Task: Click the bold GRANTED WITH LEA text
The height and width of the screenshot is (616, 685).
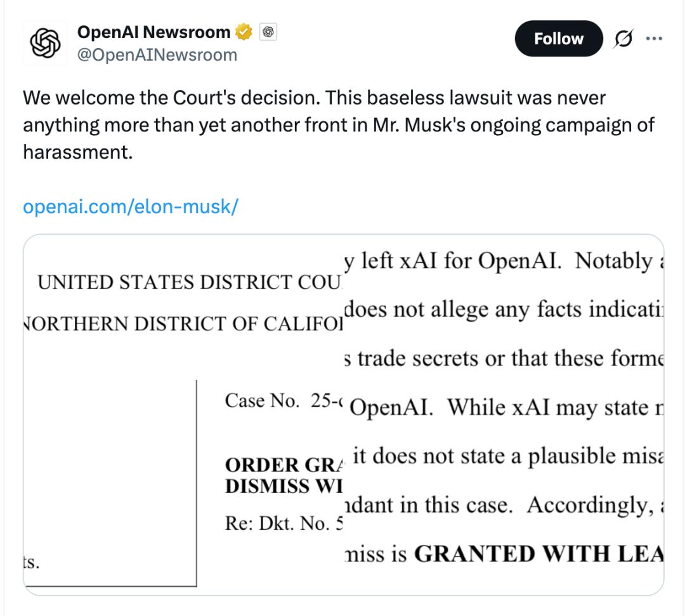Action: pyautogui.click(x=538, y=554)
